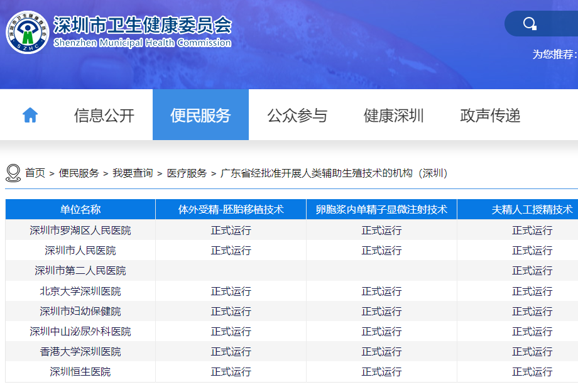Click 卵胞浆内单精子 status for 深圳恒生医院
The width and height of the screenshot is (578, 392).
coord(381,372)
